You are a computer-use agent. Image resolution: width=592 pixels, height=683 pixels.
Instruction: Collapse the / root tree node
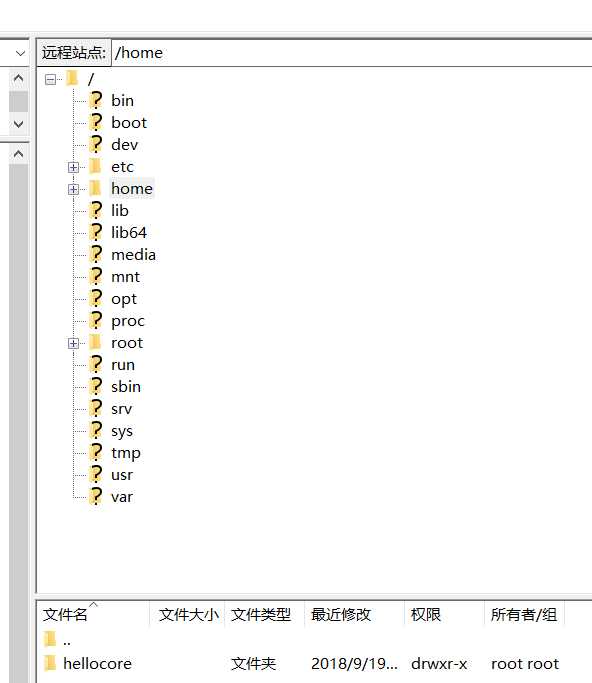click(51, 80)
